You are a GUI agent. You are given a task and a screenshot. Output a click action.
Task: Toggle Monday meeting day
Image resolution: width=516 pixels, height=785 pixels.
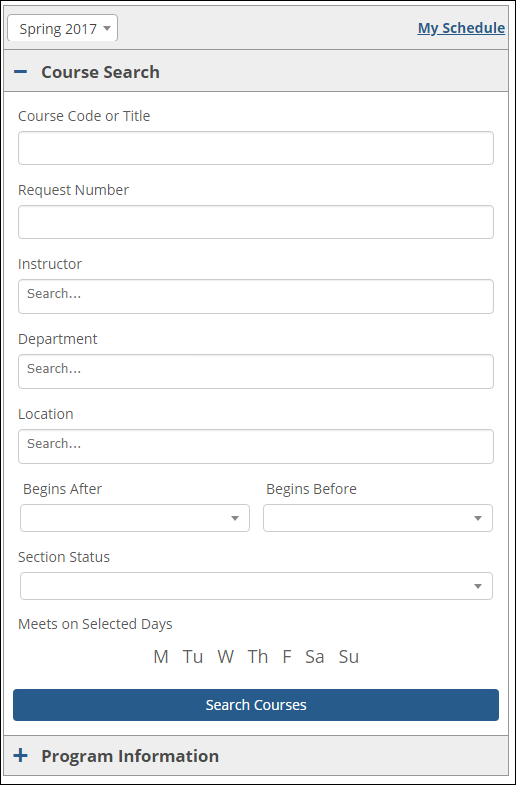(161, 656)
